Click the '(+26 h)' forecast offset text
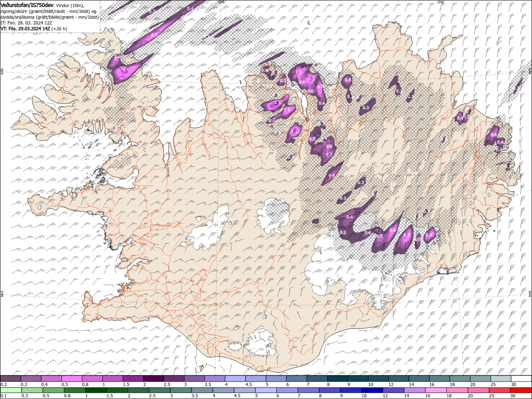Image resolution: width=532 pixels, height=399 pixels. tap(59, 29)
